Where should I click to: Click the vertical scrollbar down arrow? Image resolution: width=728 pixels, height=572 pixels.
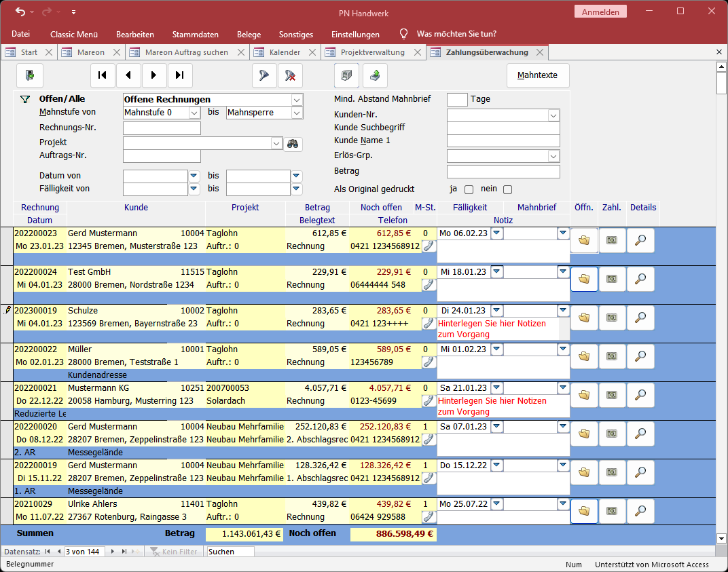(721, 539)
